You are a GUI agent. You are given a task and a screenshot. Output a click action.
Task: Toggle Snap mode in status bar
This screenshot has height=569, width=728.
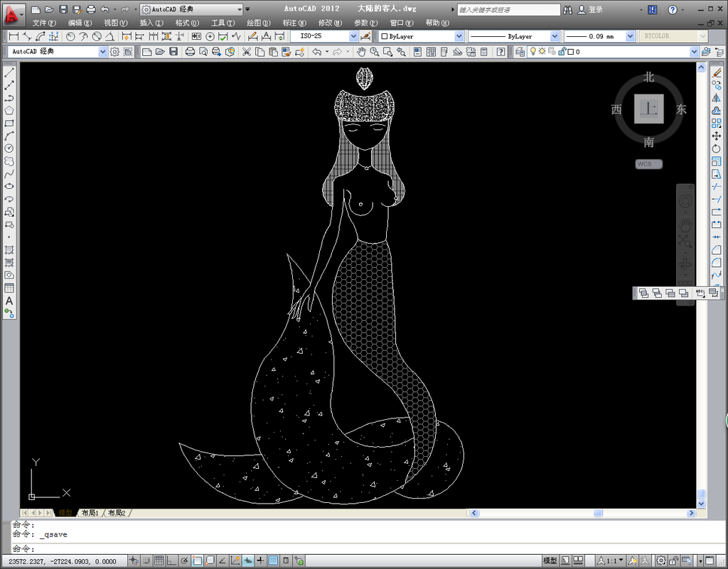[146, 561]
